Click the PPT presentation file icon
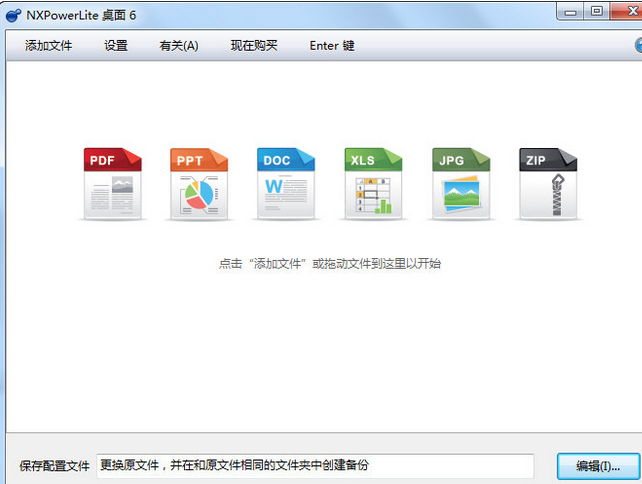Viewport: 642px width, 484px height. pyautogui.click(x=199, y=183)
